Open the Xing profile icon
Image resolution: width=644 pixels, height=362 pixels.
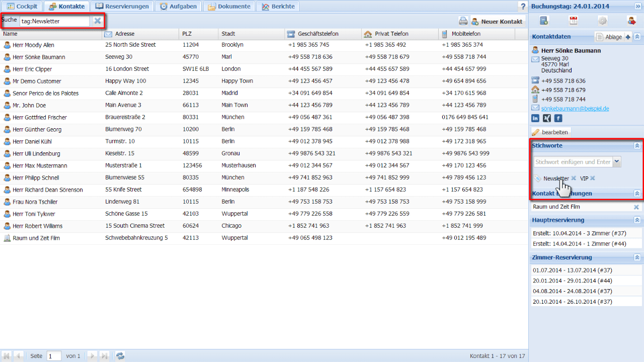click(x=547, y=118)
